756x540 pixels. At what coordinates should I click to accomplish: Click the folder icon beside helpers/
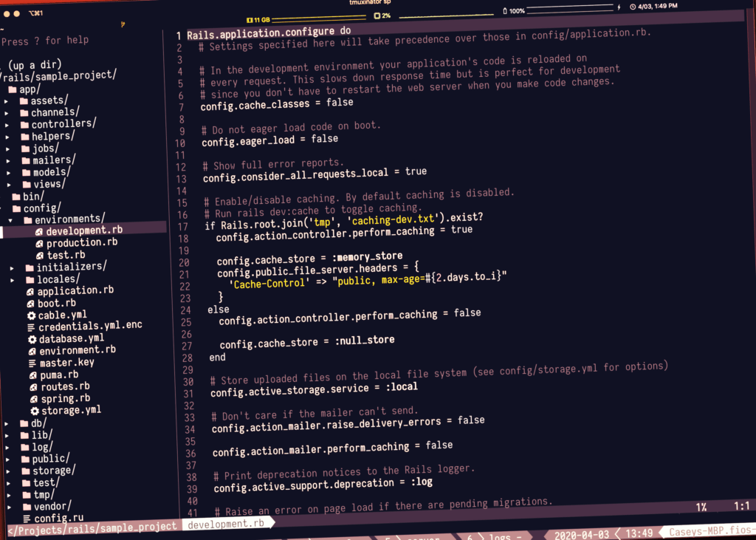point(25,137)
